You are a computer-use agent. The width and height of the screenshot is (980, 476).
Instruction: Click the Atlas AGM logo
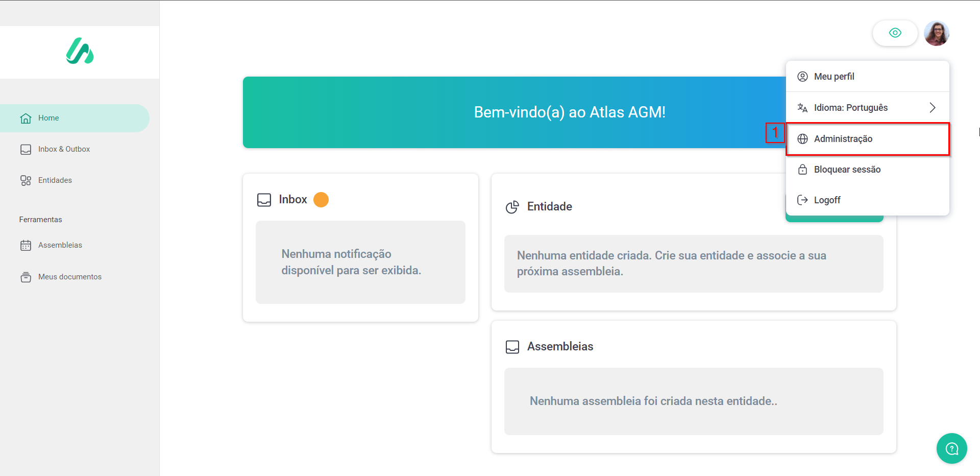pos(80,51)
